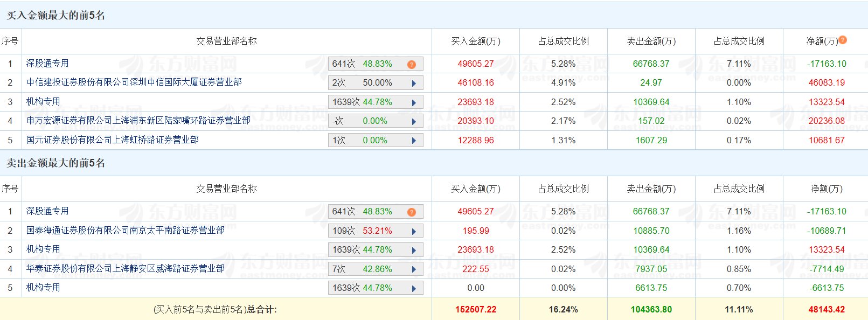Expand arrow for 国元证券 上海虹桥路 row
The height and width of the screenshot is (320, 868).
point(414,141)
